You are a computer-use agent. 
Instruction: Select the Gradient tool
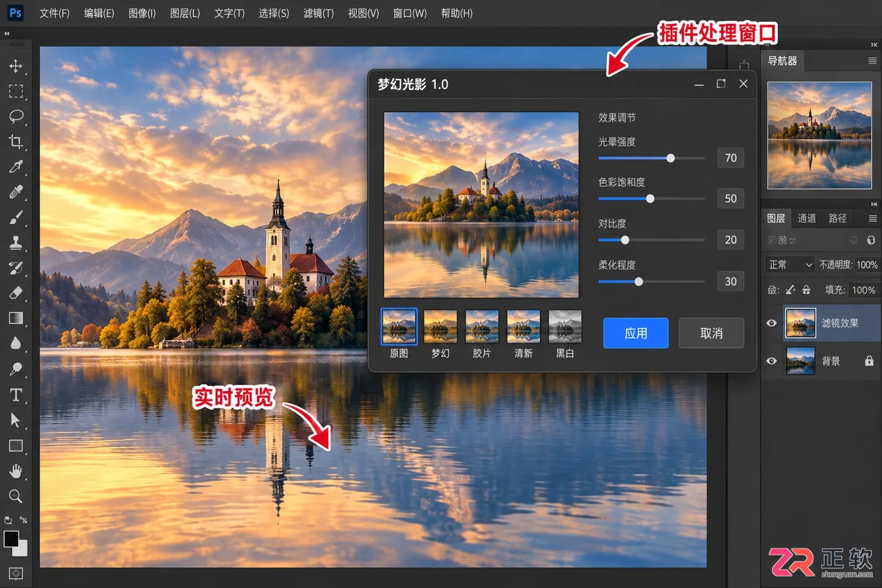tap(16, 318)
